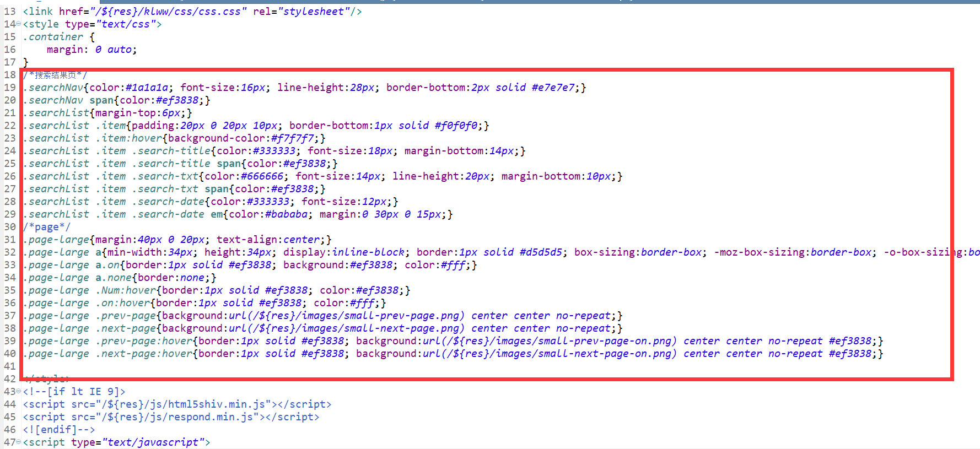Click the ".search-date em" rule line

pyautogui.click(x=238, y=214)
